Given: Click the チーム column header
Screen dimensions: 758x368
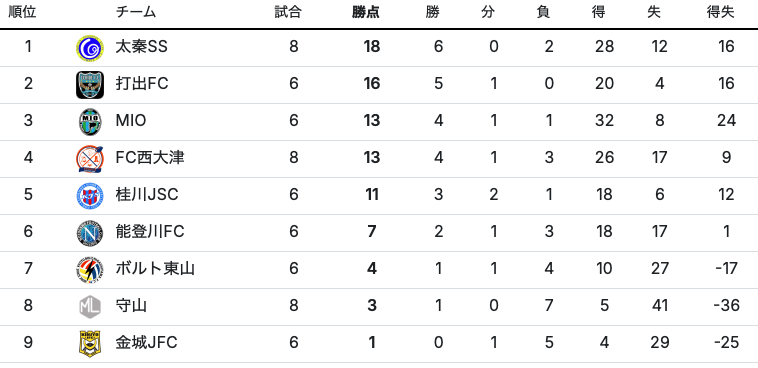Looking at the screenshot, I should tap(136, 13).
